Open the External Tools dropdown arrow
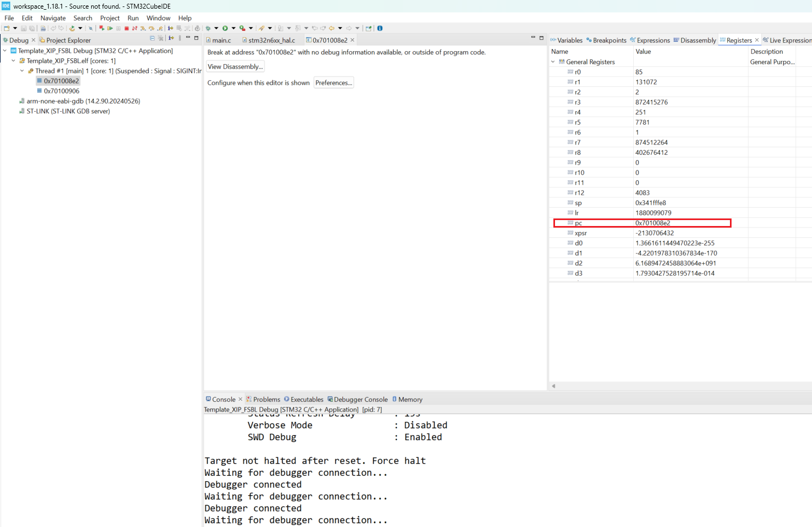 (251, 28)
